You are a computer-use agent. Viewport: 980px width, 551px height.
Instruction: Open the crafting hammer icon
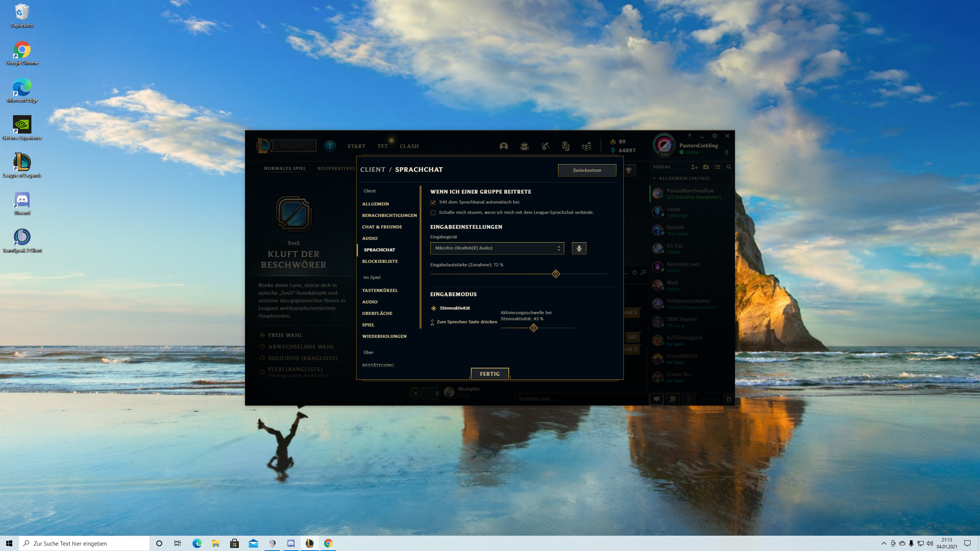pos(545,146)
